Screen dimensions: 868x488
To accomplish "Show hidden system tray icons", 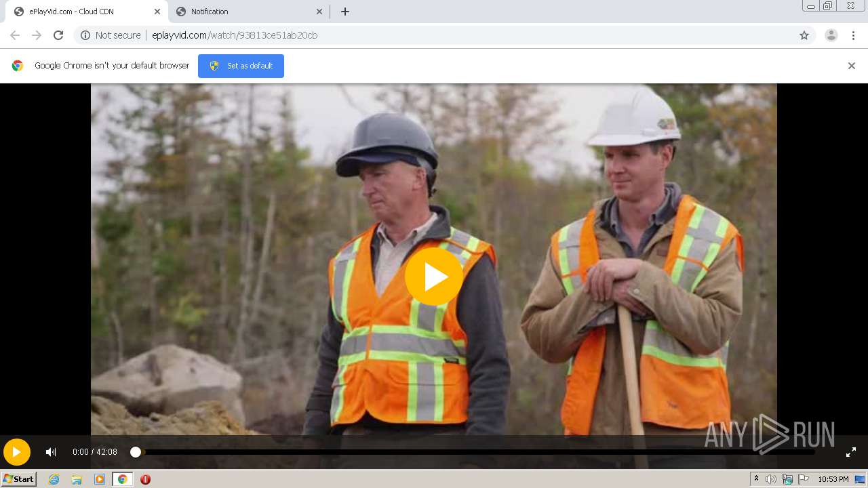I will pyautogui.click(x=756, y=479).
